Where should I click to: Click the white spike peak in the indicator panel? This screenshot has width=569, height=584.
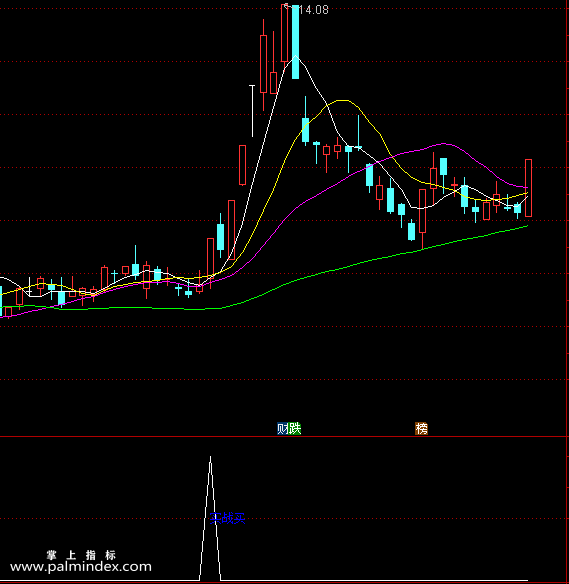[x=210, y=458]
